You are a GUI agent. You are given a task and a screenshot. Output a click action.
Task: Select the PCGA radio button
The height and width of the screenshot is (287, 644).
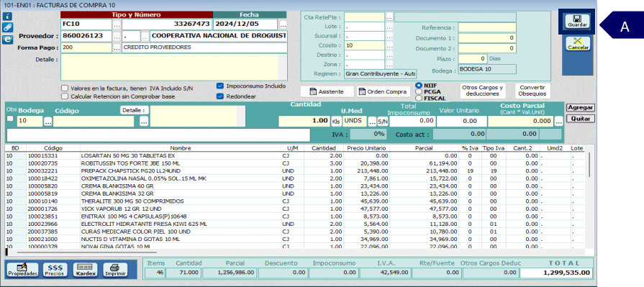pos(419,91)
